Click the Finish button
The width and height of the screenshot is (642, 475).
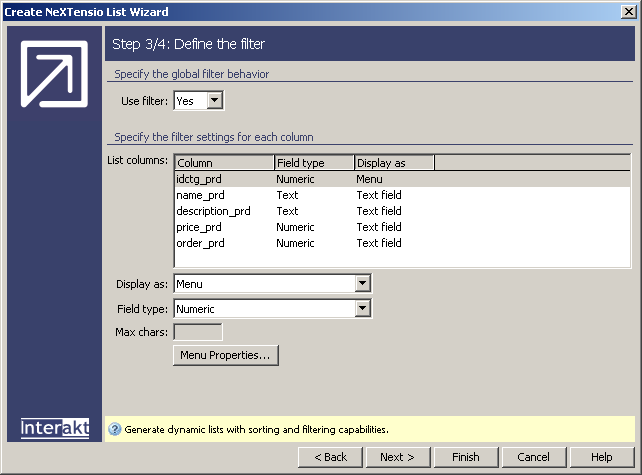pos(465,457)
